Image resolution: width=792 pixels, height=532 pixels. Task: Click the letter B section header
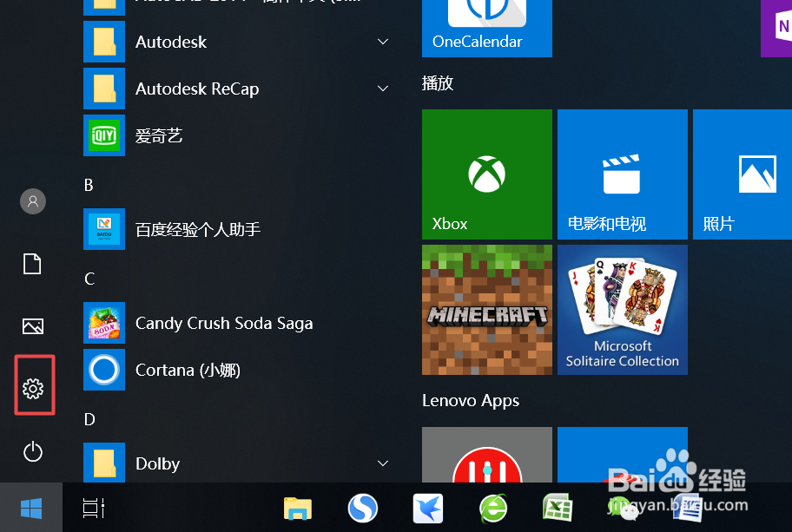pyautogui.click(x=89, y=185)
